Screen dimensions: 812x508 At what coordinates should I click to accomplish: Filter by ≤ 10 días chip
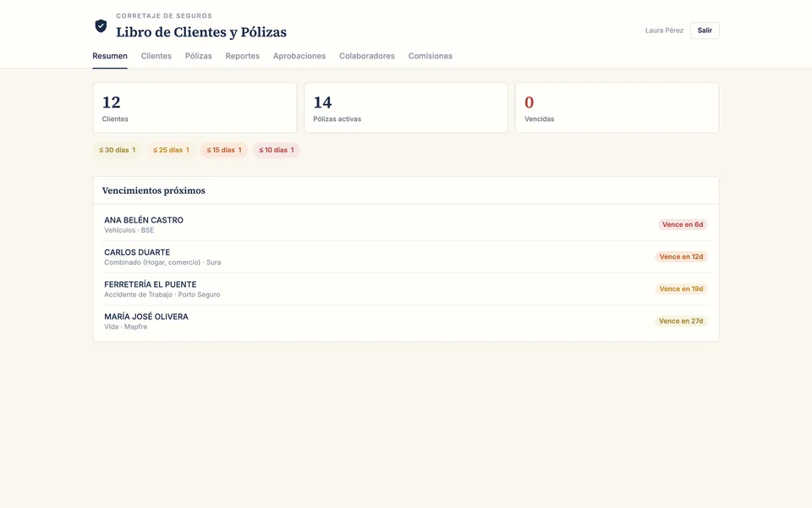pyautogui.click(x=276, y=150)
